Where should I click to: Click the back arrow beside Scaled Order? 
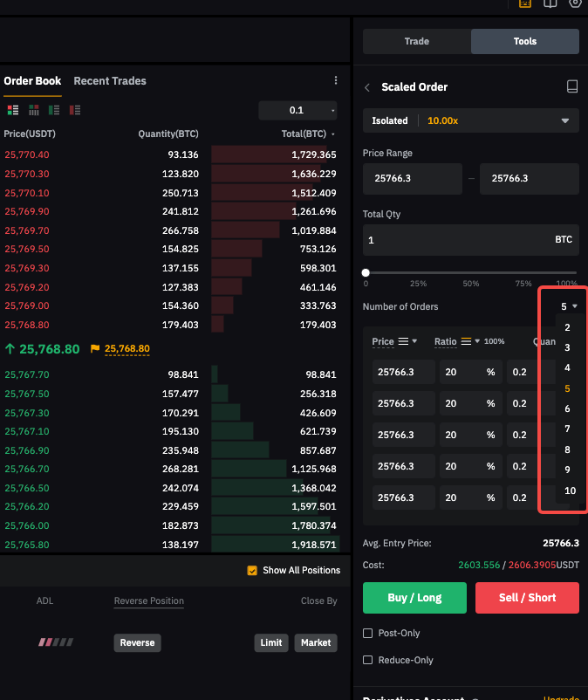[367, 87]
